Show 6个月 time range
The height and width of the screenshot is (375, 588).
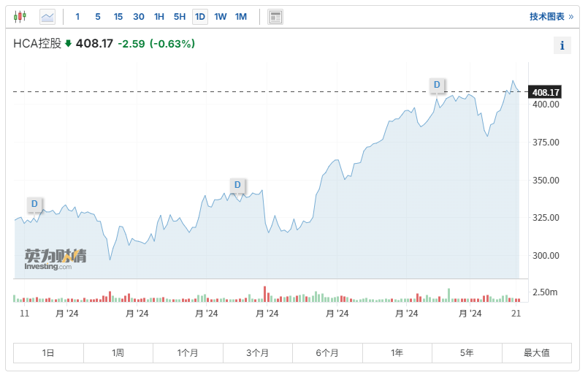coord(327,353)
